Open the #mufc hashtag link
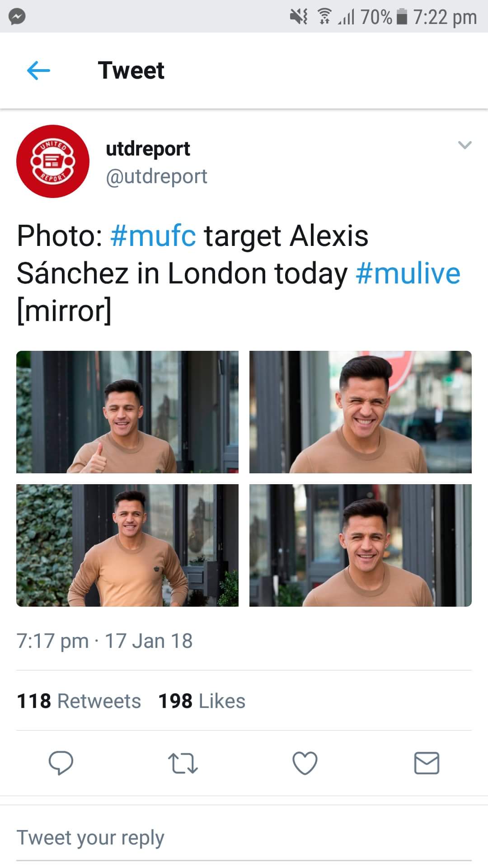Image resolution: width=488 pixels, height=868 pixels. point(153,236)
